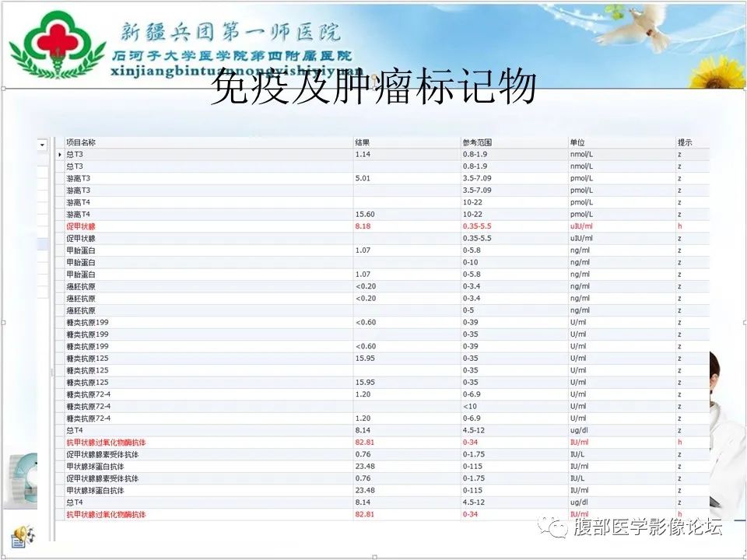The height and width of the screenshot is (560, 747).
Task: Select the <10 reference range of 糖类抗原72-4
Action: pyautogui.click(x=470, y=406)
